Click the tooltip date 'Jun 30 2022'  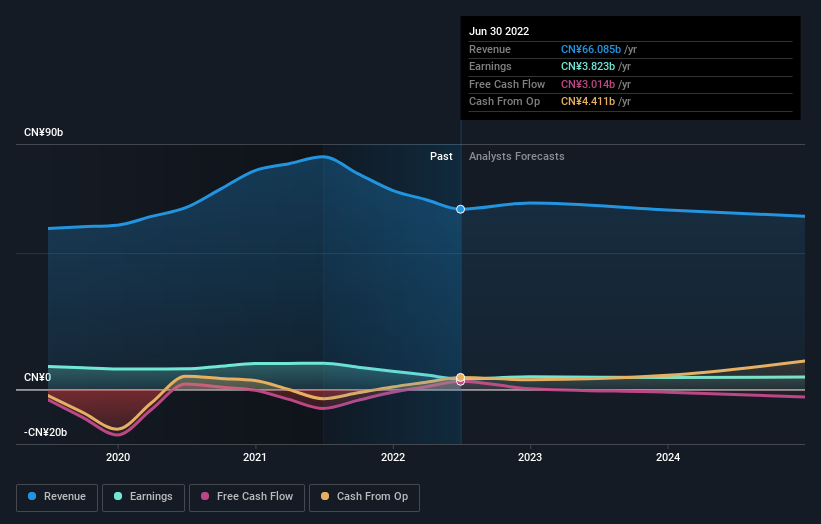tap(499, 31)
